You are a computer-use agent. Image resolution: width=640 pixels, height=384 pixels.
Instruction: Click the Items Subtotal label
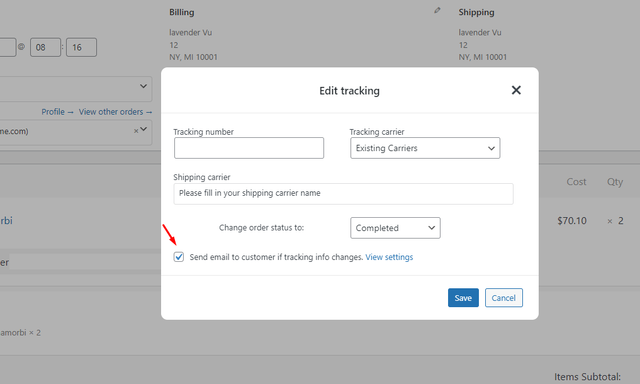(x=587, y=377)
